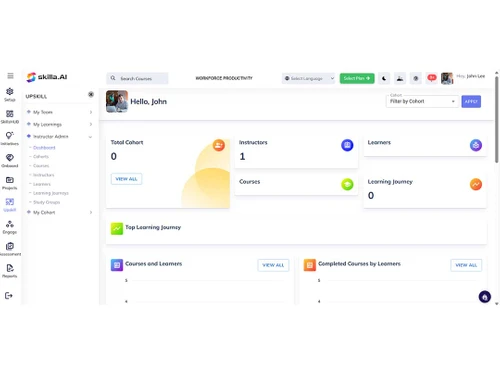
Task: Open the Onboard section icon
Action: click(10, 161)
